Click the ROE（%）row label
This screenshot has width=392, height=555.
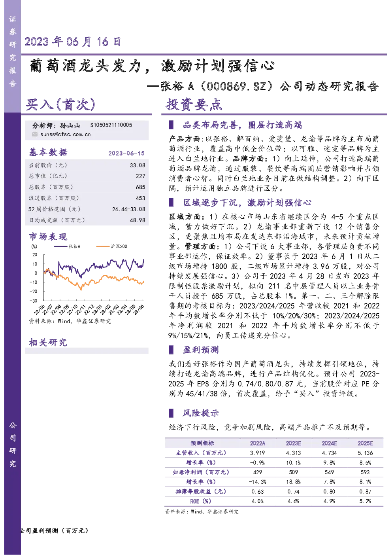201,501
